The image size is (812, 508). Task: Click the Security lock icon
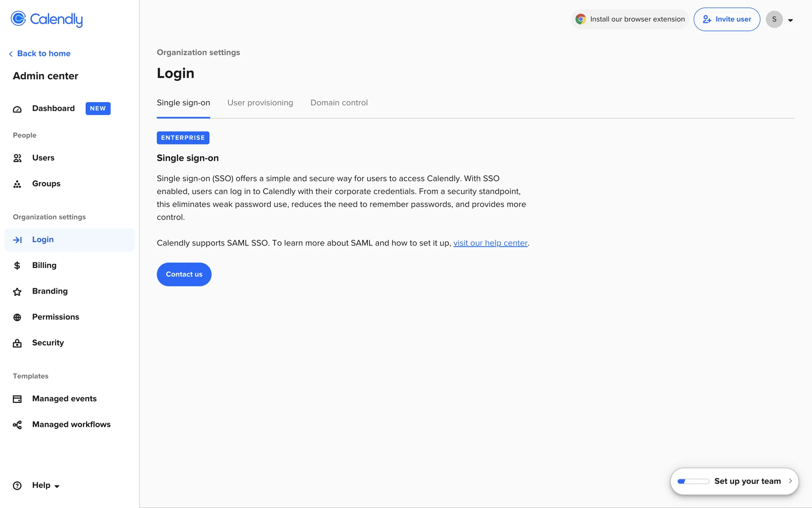pos(17,343)
